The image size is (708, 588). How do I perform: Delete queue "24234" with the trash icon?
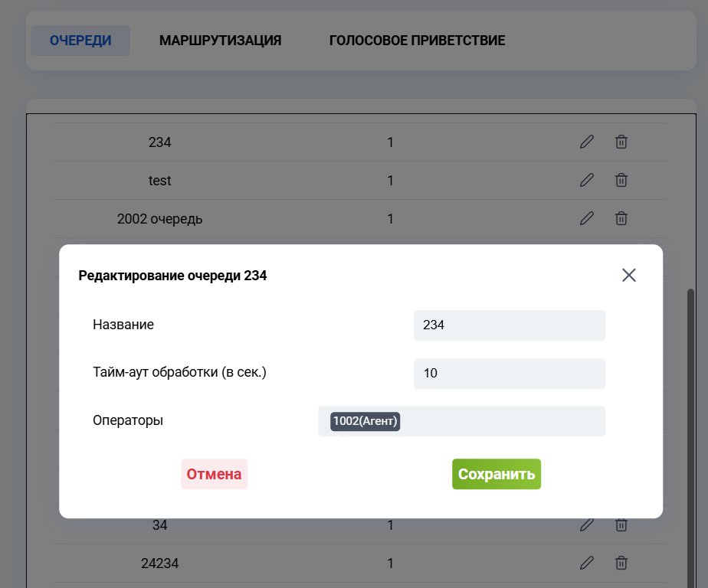621,563
